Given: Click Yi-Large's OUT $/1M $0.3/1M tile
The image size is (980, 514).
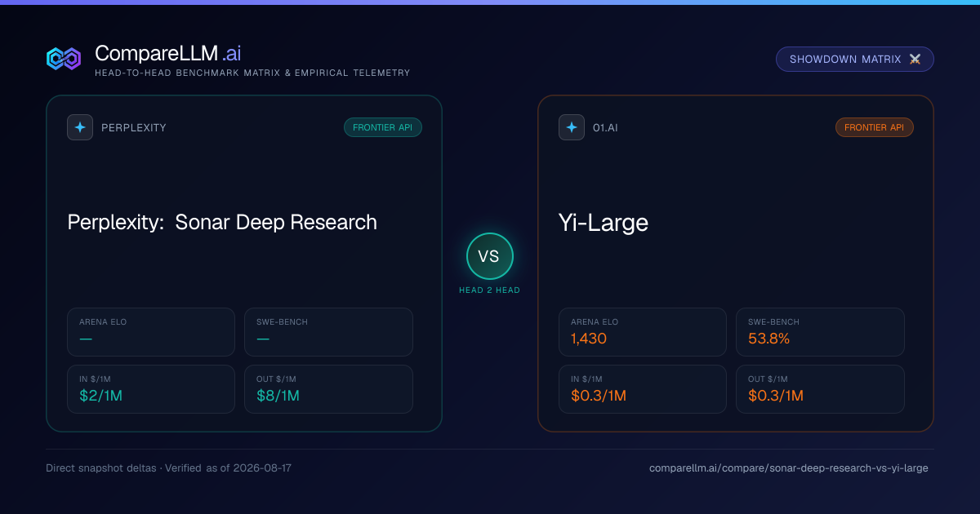Looking at the screenshot, I should (x=820, y=389).
